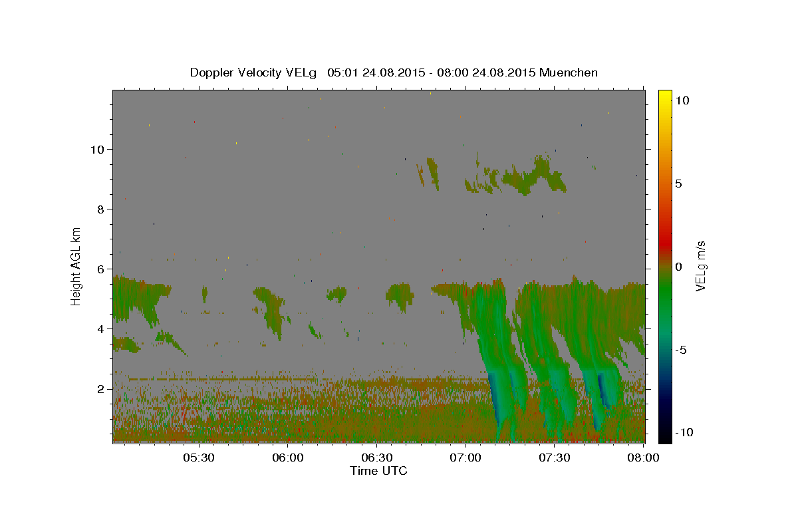Click the colorbar value 5 label
This screenshot has height=532, width=798.
(x=678, y=184)
